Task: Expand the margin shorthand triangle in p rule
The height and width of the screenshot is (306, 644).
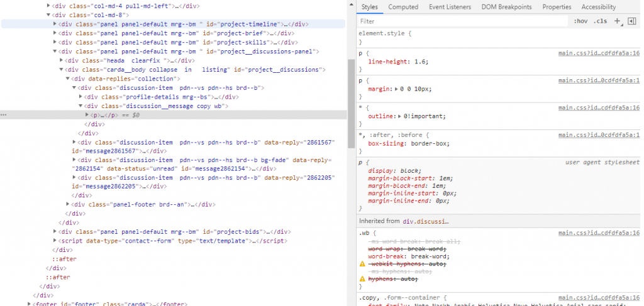Action: [x=396, y=89]
